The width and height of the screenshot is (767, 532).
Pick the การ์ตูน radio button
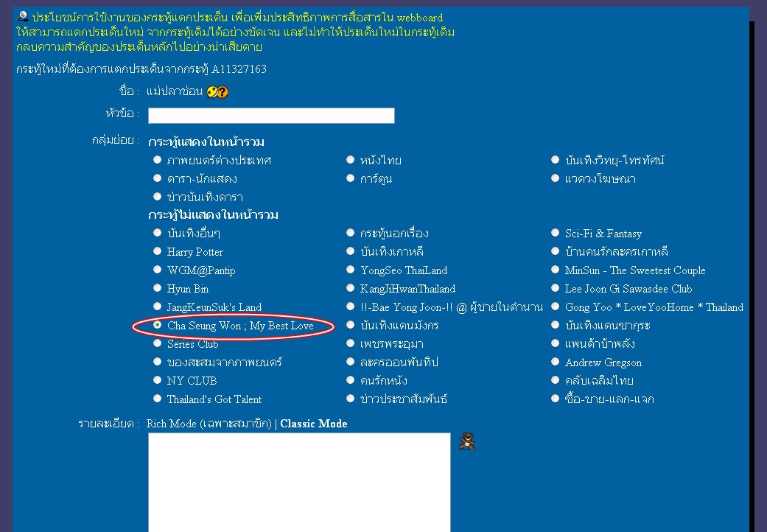(350, 178)
